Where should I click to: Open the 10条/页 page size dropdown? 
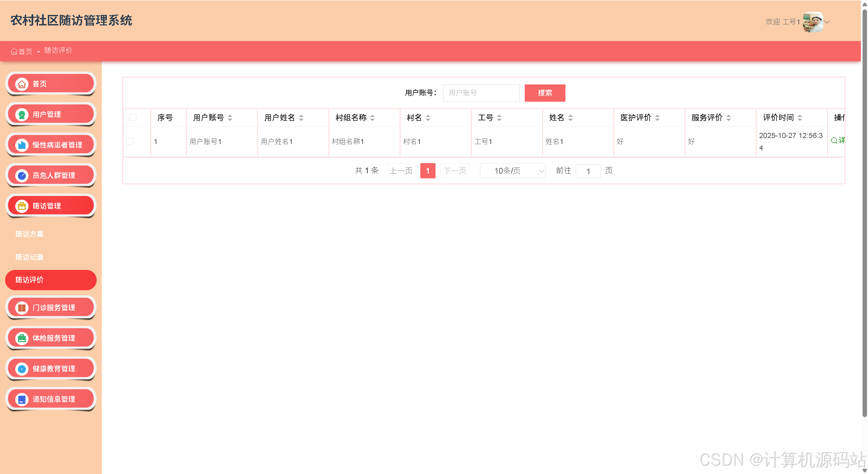[x=513, y=171]
